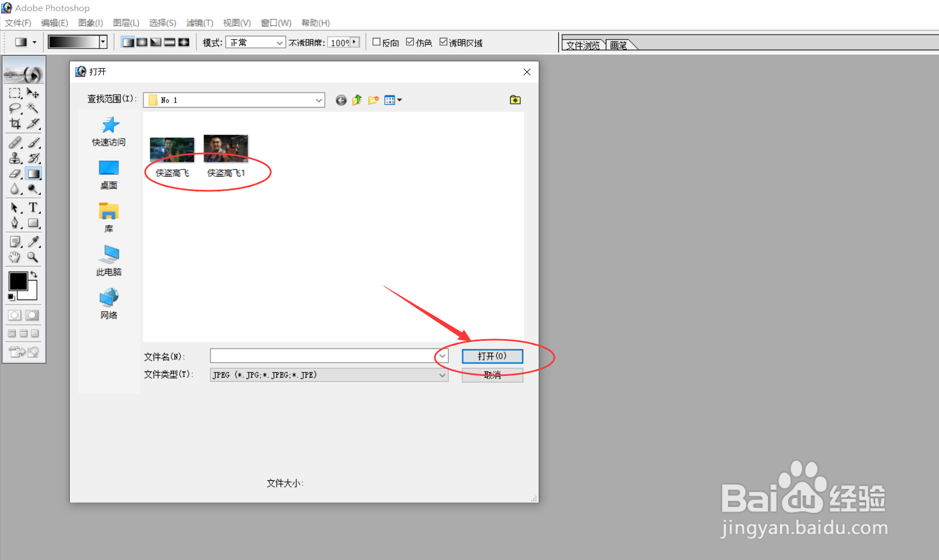Uncheck the 仿色 checkbox
939x560 pixels.
click(x=410, y=42)
